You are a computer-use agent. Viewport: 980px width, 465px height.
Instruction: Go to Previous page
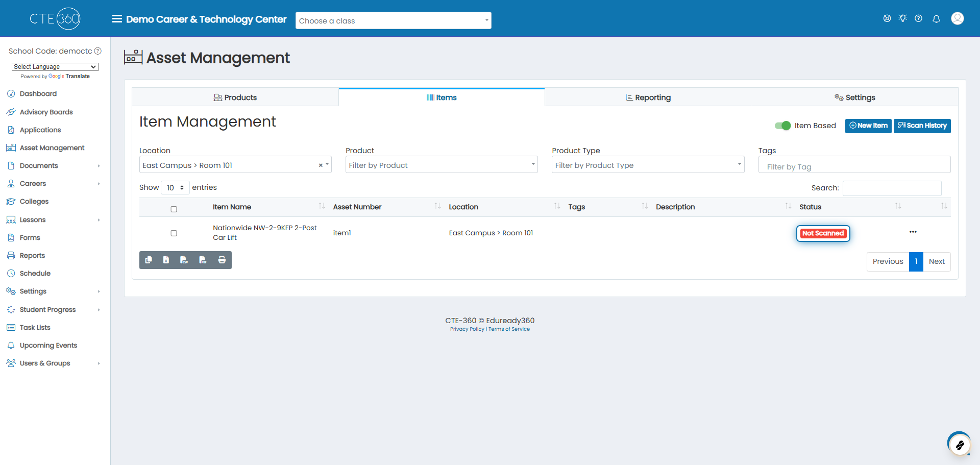pyautogui.click(x=888, y=261)
